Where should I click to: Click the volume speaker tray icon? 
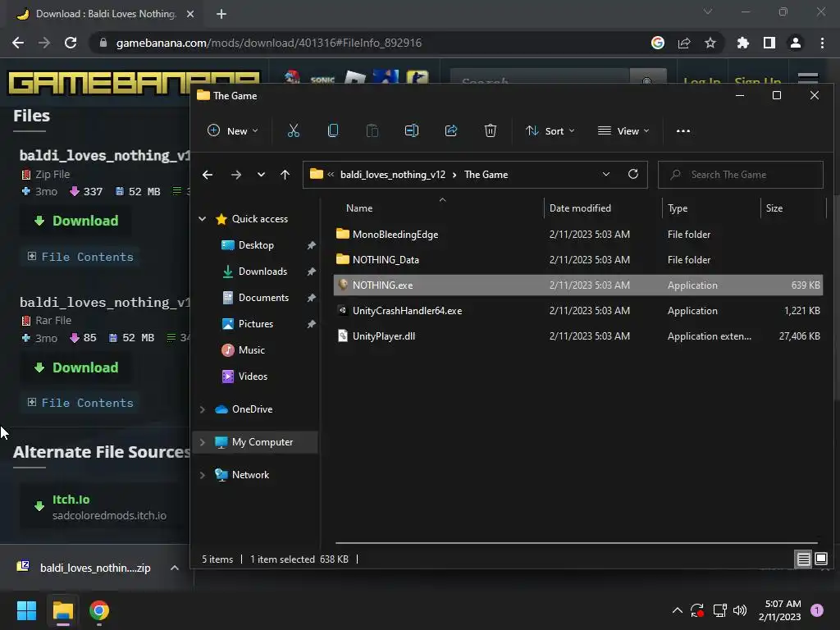(740, 610)
